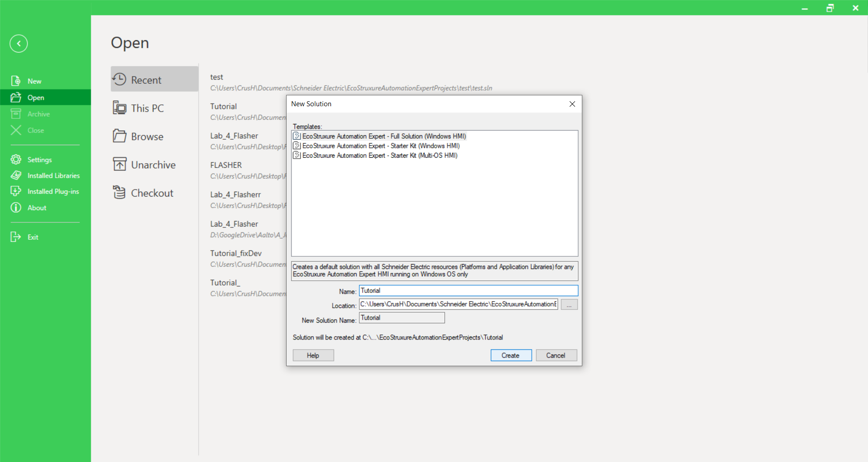Click the Starter Kit Multi-OS HMI template icon

pyautogui.click(x=297, y=155)
